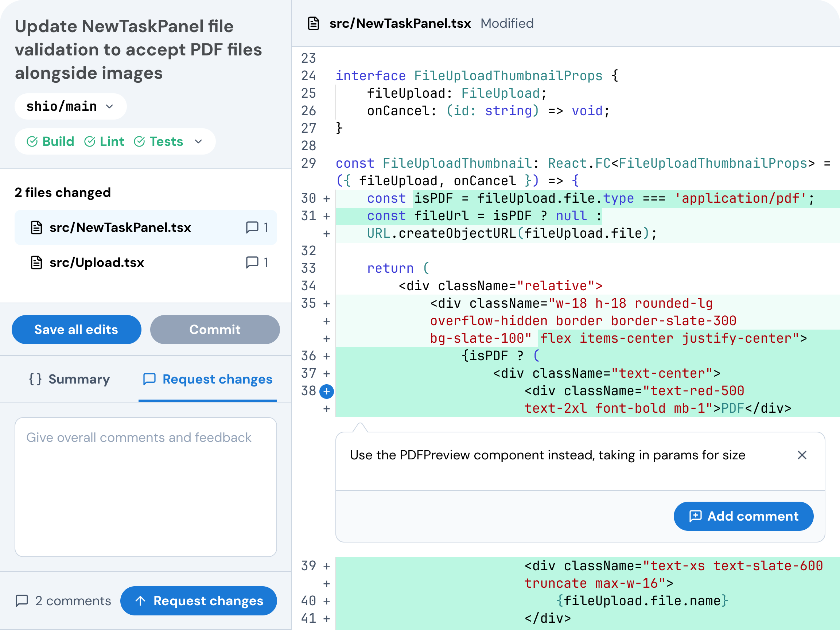Switch to the Summary tab
The width and height of the screenshot is (840, 630).
pos(70,379)
